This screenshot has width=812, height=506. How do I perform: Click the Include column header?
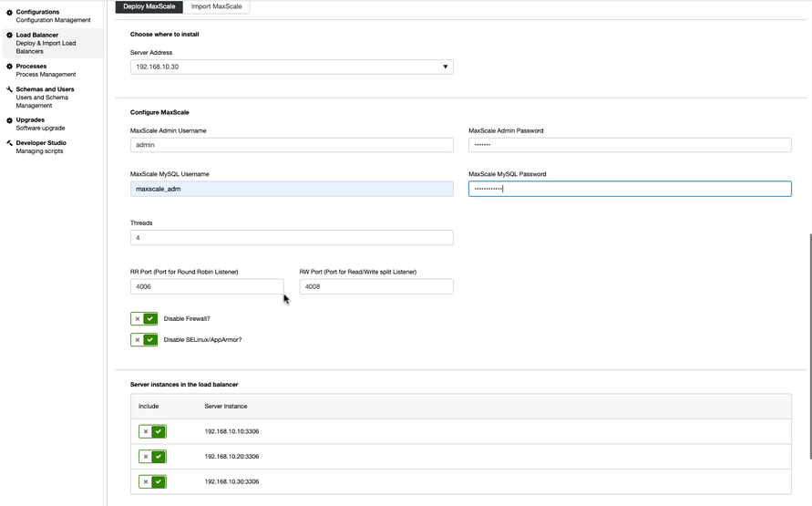pos(149,407)
